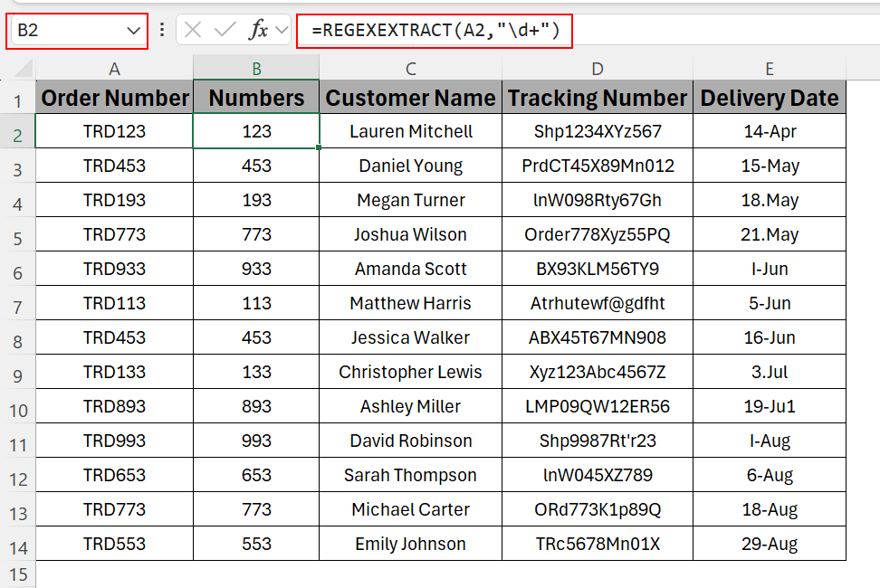Click the Insert Function fx icon
The width and height of the screenshot is (880, 588).
259,30
